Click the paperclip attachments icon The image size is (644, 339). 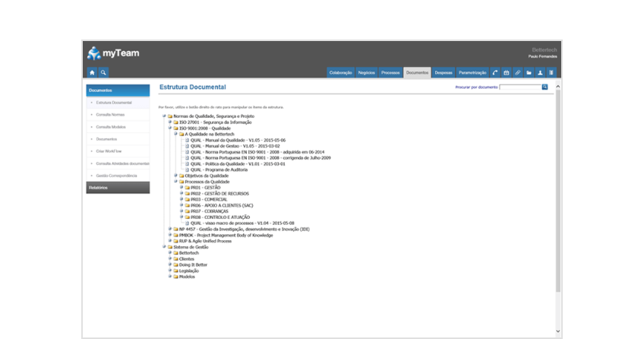(518, 73)
